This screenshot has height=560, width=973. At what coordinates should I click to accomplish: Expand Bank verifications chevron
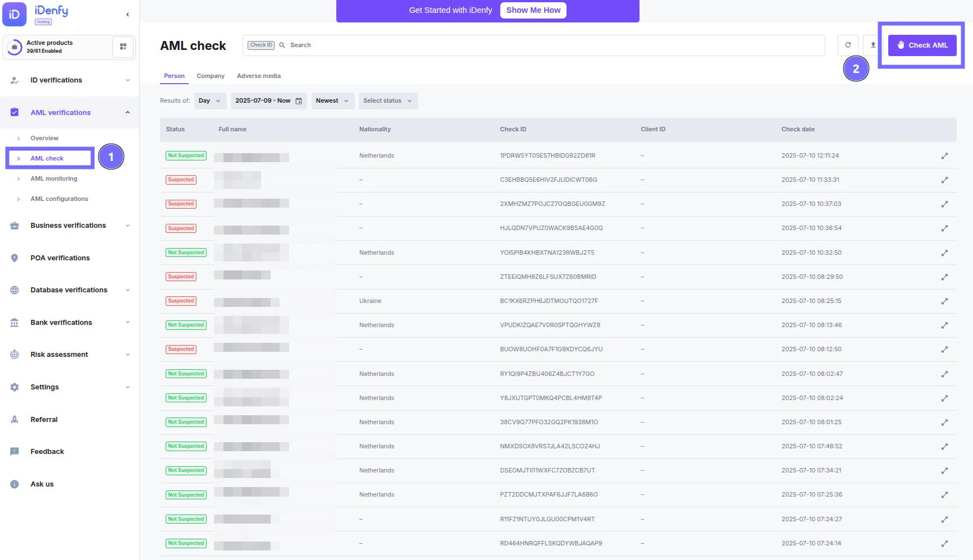click(127, 322)
